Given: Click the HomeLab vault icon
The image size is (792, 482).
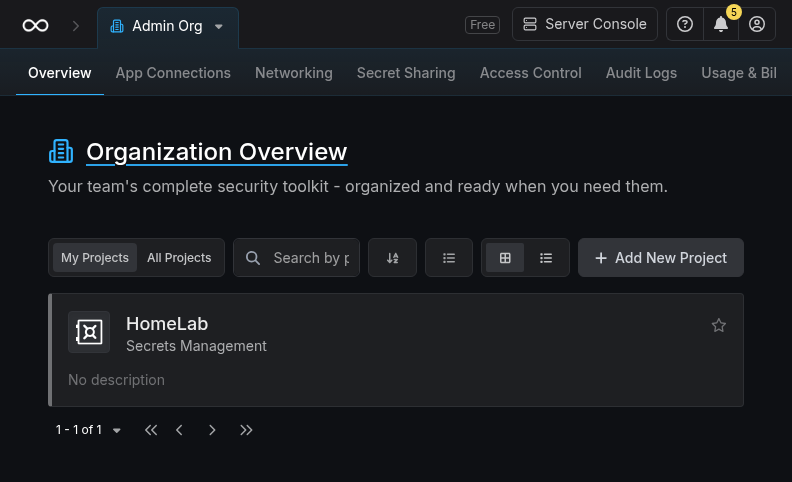Looking at the screenshot, I should point(89,332).
